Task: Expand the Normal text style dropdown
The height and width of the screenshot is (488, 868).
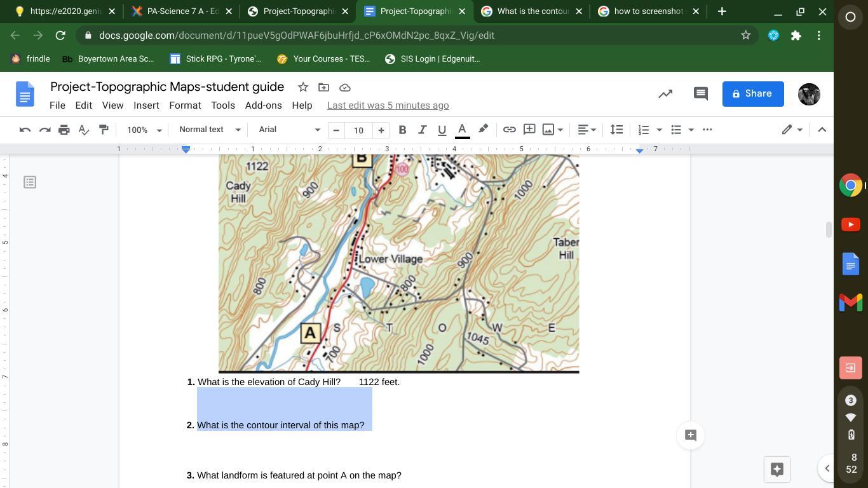Action: point(210,130)
